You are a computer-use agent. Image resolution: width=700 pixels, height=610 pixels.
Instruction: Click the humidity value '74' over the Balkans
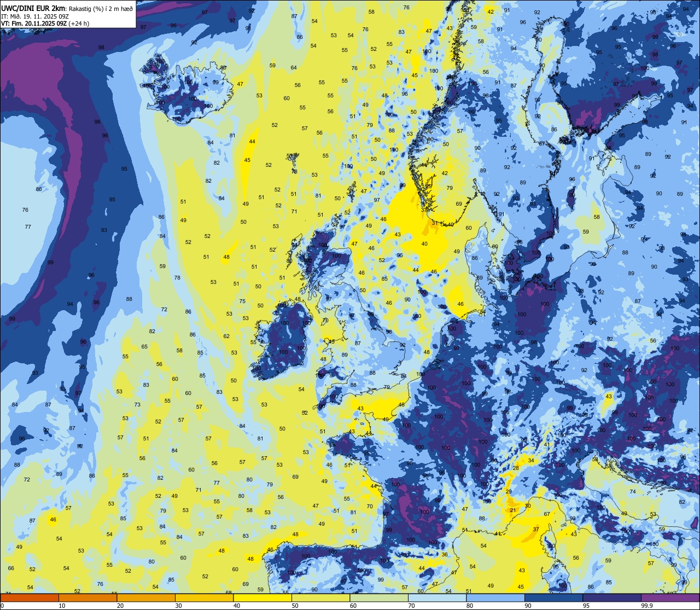coord(633,491)
